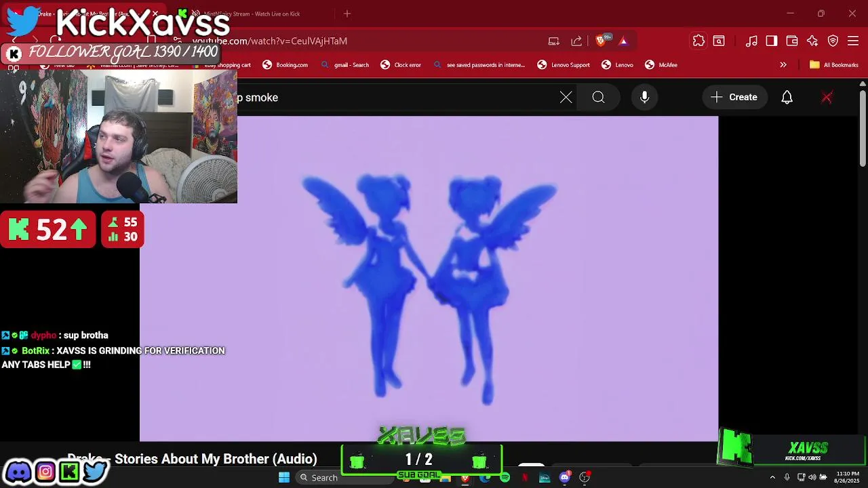This screenshot has height=488, width=868.
Task: Open the Brave Rewards triangle icon
Action: (x=623, y=41)
